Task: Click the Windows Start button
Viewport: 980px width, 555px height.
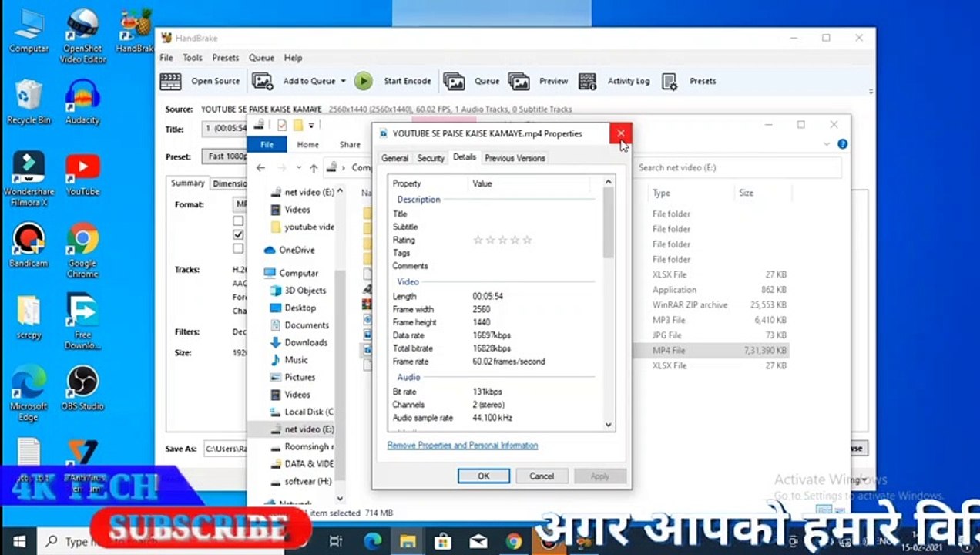Action: [x=19, y=541]
